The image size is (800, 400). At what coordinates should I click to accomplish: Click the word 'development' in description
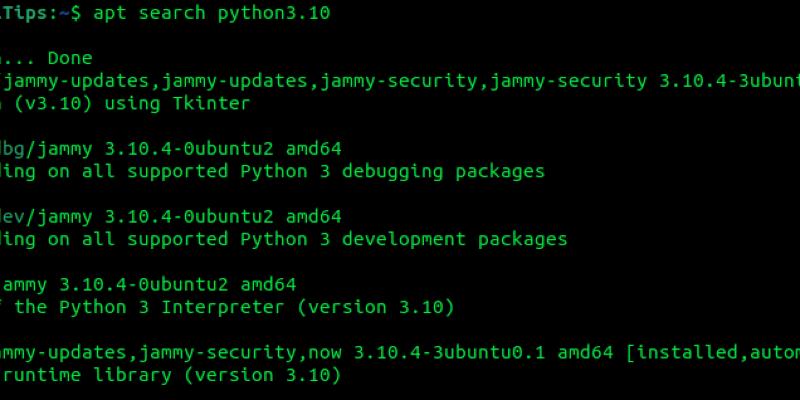coord(409,239)
